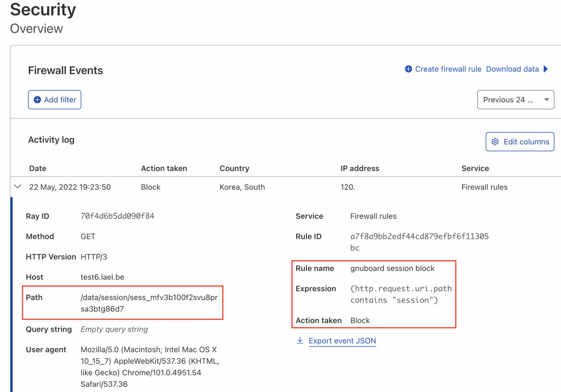The image size is (561, 392).
Task: Click the blue triangle after Download data
Action: coord(546,69)
